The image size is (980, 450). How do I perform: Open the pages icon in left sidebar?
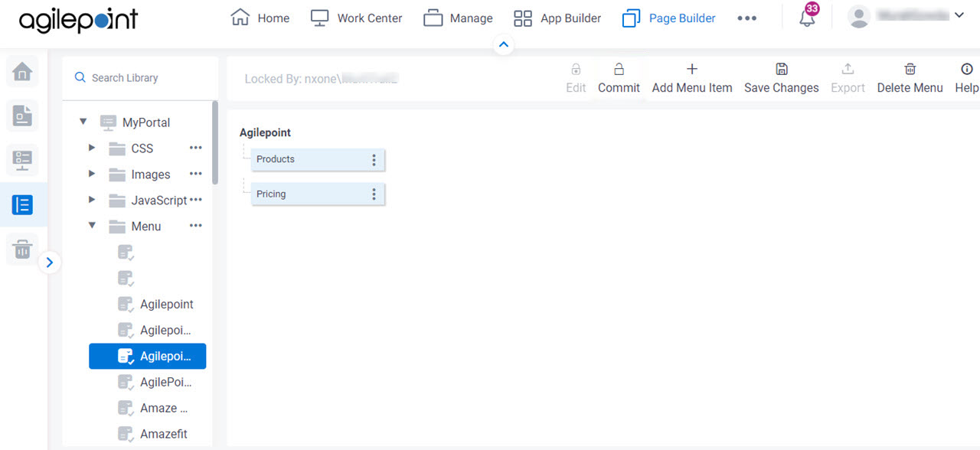click(x=22, y=116)
